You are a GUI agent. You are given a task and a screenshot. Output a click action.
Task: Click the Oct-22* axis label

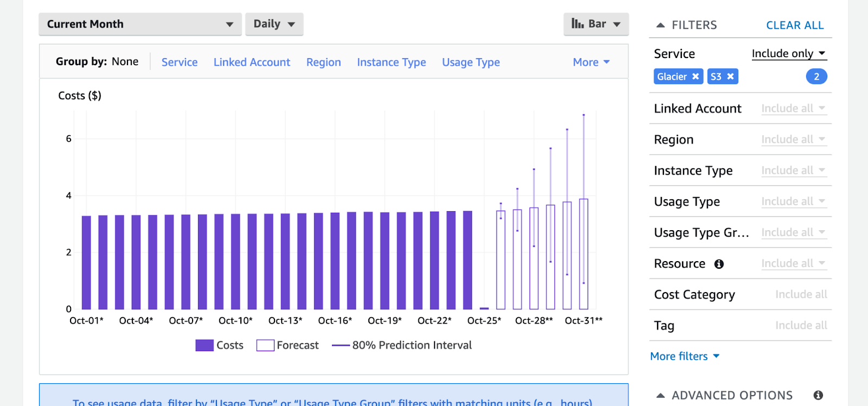(435, 320)
